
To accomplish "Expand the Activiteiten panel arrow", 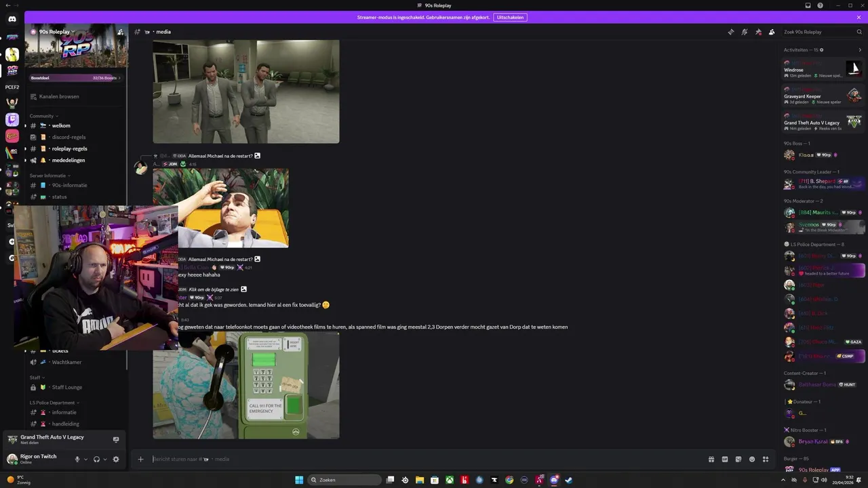I will [860, 49].
